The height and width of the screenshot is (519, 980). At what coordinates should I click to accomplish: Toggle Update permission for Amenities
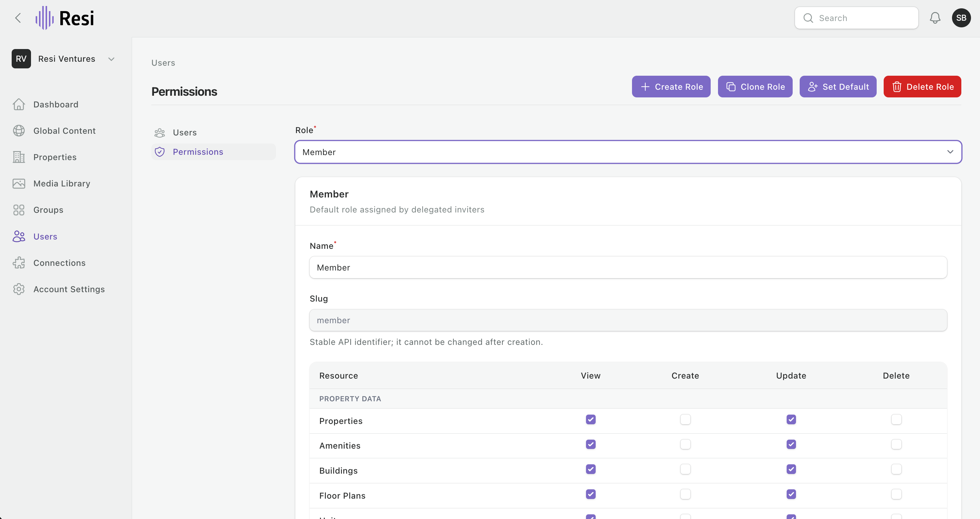[791, 444]
